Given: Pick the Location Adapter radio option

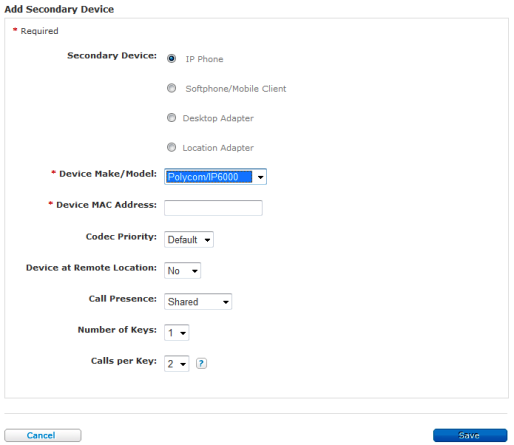Looking at the screenshot, I should (x=171, y=147).
